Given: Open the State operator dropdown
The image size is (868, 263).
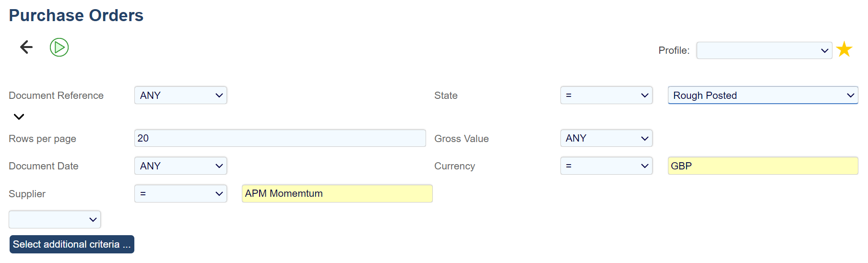Looking at the screenshot, I should 606,96.
